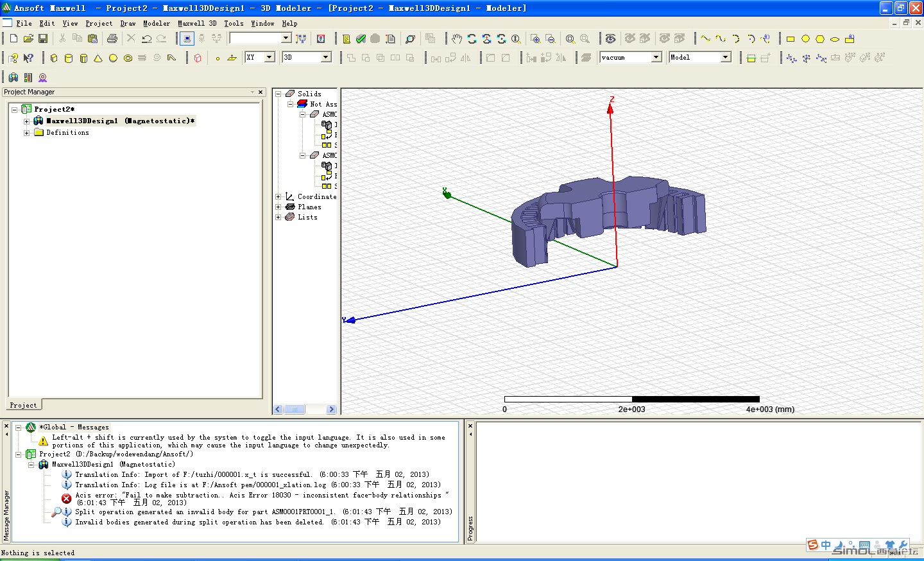
Task: Select the Definitions tree item
Action: click(67, 133)
